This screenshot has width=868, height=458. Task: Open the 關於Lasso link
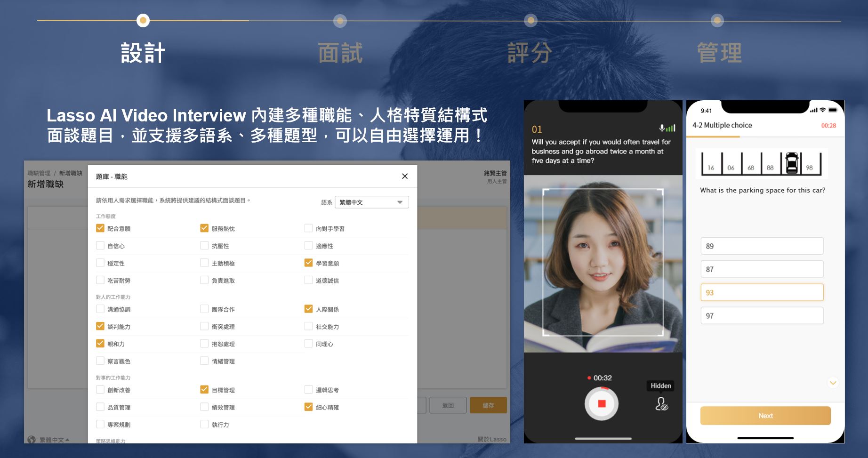pos(492,439)
